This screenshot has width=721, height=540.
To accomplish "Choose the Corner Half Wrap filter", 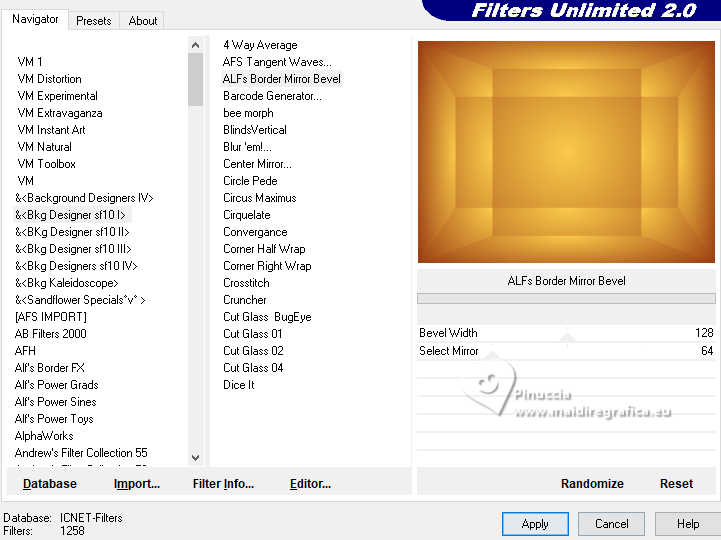I will pyautogui.click(x=264, y=249).
